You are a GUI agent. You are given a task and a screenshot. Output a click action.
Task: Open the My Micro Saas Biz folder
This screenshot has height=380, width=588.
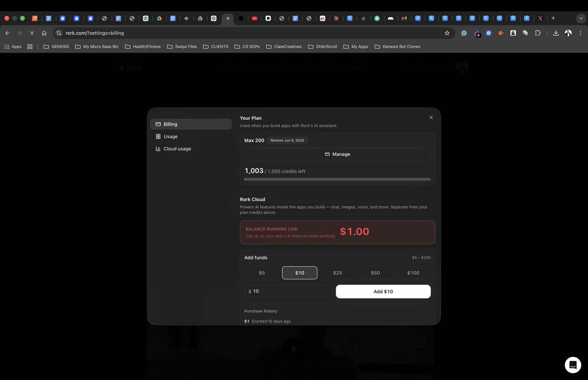coord(97,47)
